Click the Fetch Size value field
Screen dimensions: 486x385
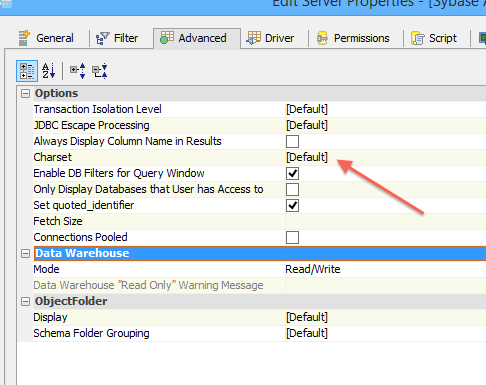386,221
